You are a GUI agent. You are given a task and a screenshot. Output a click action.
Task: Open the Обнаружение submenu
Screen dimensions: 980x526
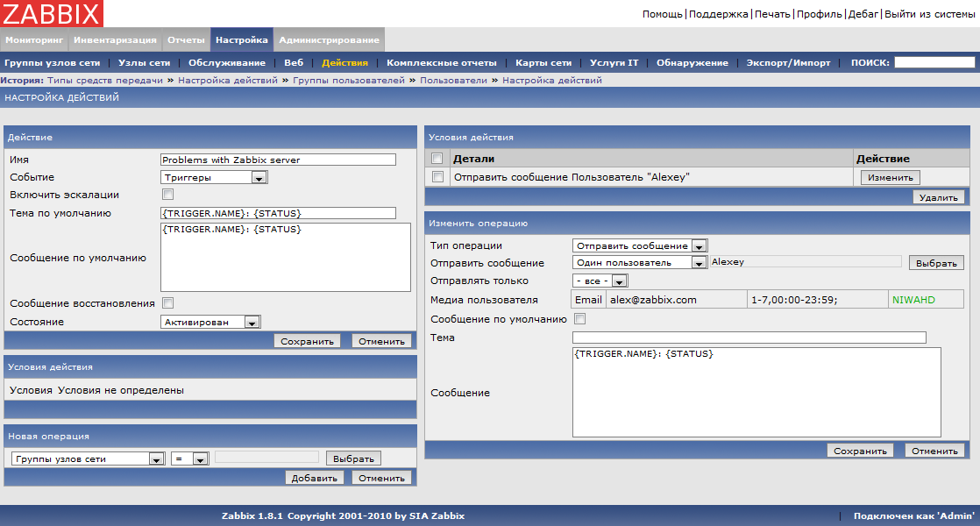click(x=692, y=62)
